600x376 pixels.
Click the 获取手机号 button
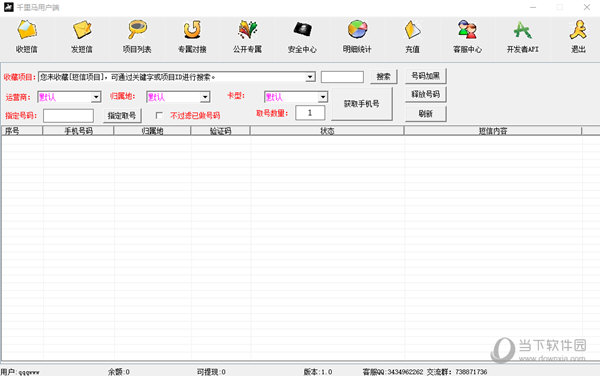[362, 104]
